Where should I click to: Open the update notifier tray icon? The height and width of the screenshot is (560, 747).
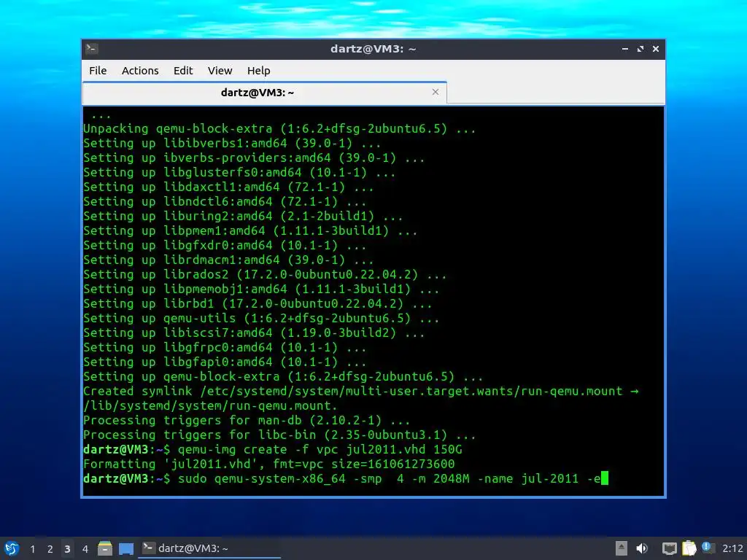pyautogui.click(x=708, y=548)
